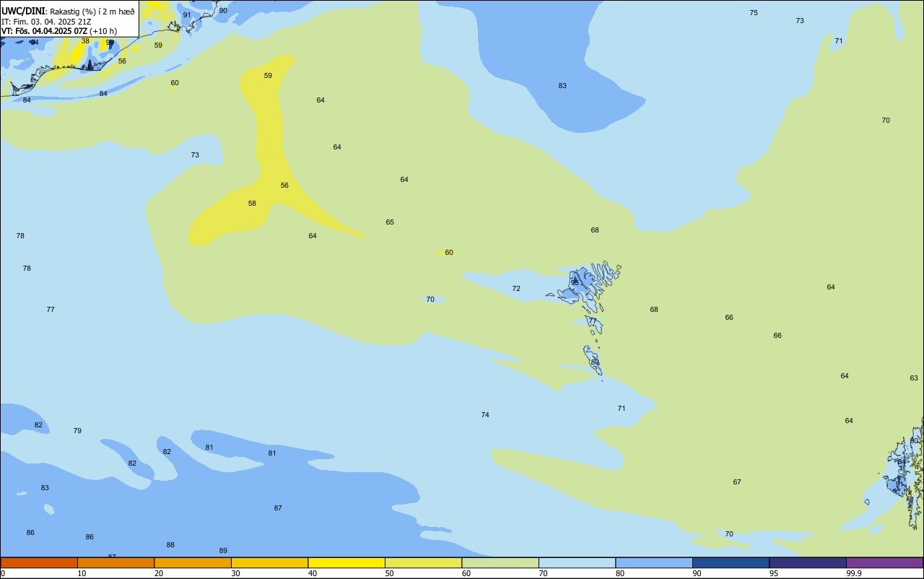
Task: Click the humidity value 72 on map
Action: pyautogui.click(x=516, y=289)
